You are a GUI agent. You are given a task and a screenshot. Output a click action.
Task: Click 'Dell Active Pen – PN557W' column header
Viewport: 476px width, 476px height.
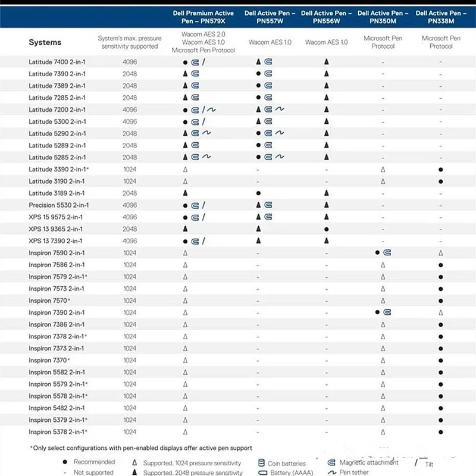coord(270,17)
